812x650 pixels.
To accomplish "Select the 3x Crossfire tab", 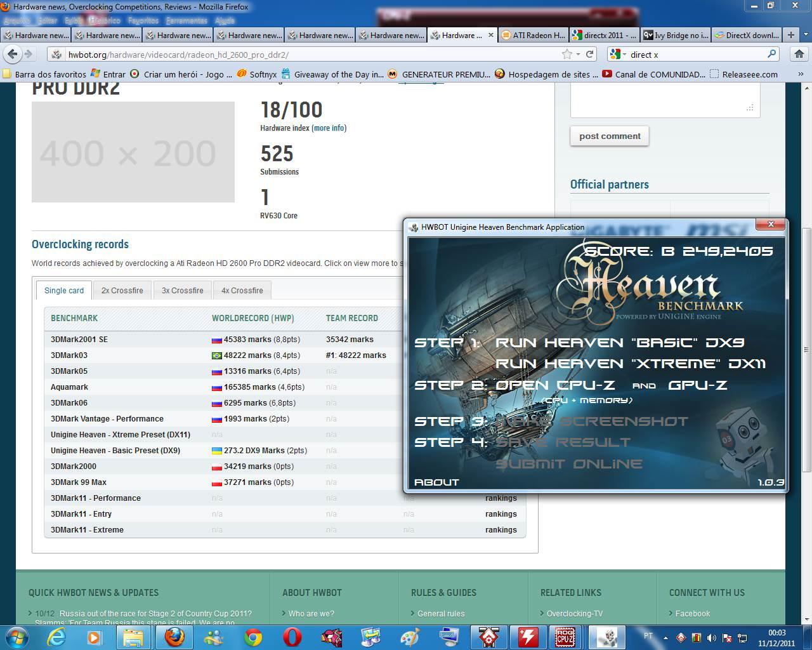I will click(182, 290).
